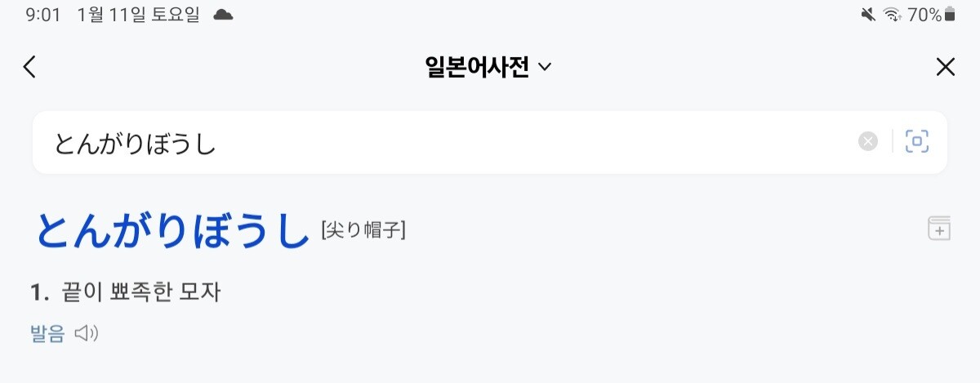Tap the cloud icon in status bar
Viewport: 980px width, 383px height.
point(223,15)
